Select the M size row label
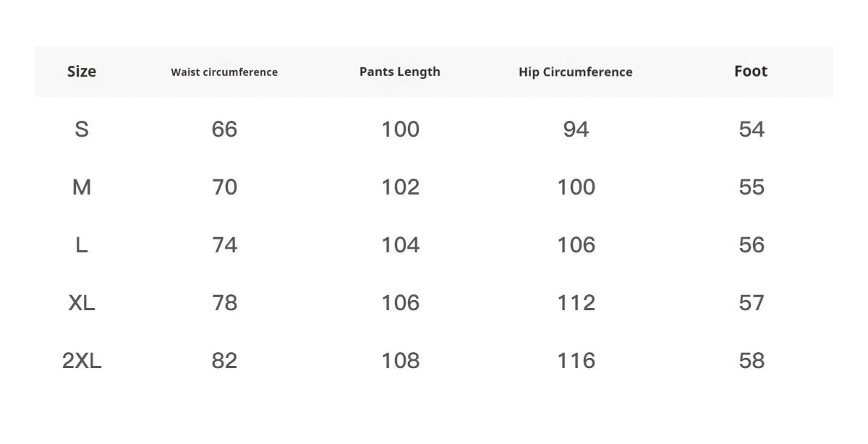 82,187
